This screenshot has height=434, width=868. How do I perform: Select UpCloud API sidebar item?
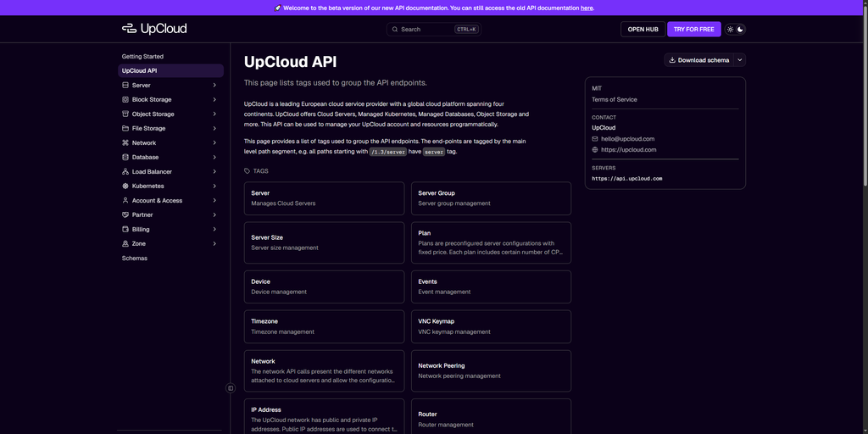click(x=170, y=71)
